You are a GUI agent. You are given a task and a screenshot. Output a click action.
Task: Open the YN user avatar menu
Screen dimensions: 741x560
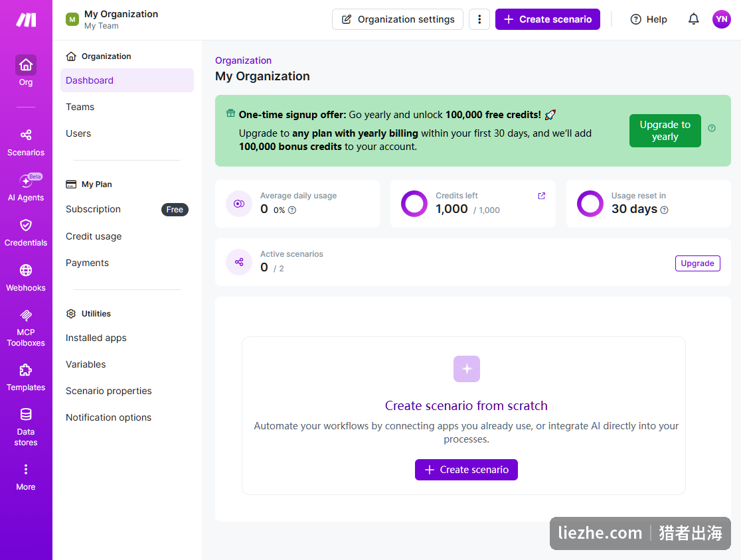(x=721, y=19)
